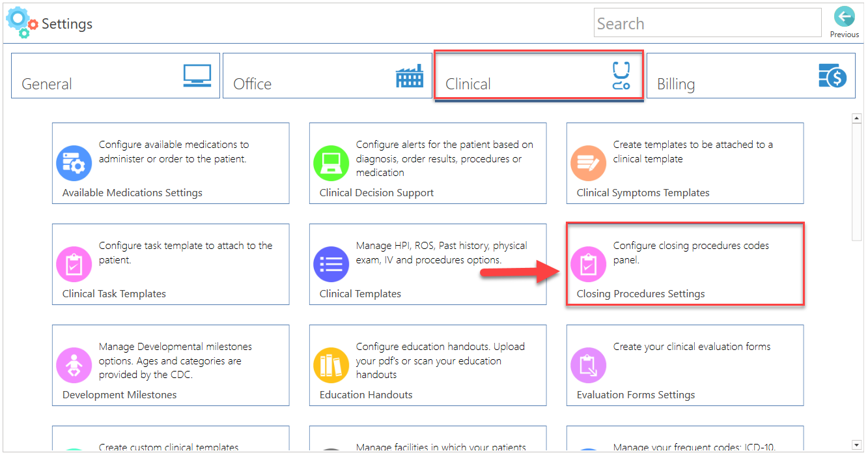Click text 'Configure closing procedures codes panel.'
868x453 pixels.
(691, 253)
